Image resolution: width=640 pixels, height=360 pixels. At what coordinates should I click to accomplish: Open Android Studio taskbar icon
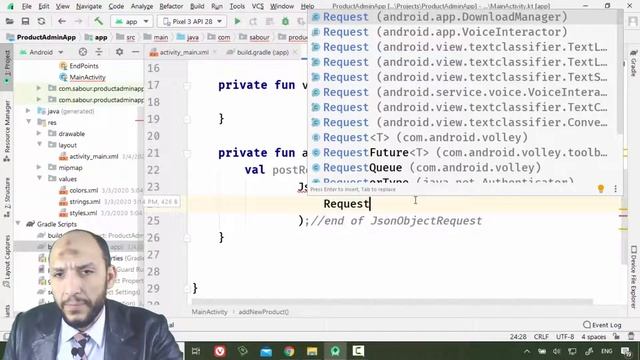(x=336, y=351)
